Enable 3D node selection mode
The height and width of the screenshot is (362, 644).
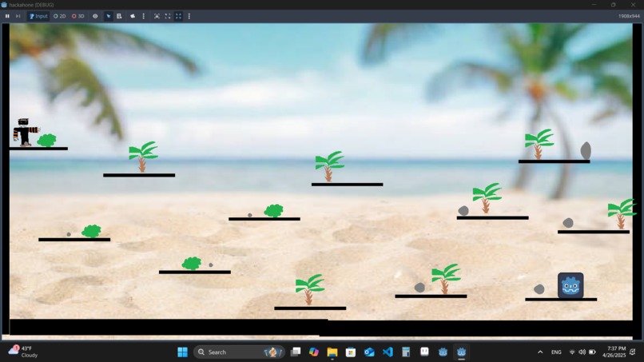click(x=78, y=16)
